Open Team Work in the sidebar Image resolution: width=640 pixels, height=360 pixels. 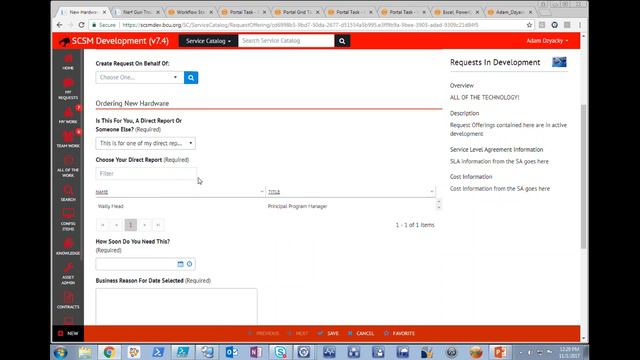(68, 139)
